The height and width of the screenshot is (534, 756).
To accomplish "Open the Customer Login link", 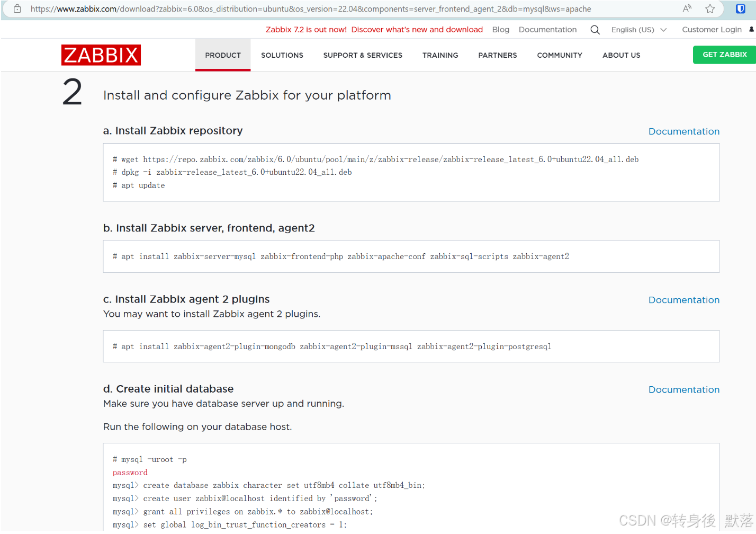I will point(712,30).
